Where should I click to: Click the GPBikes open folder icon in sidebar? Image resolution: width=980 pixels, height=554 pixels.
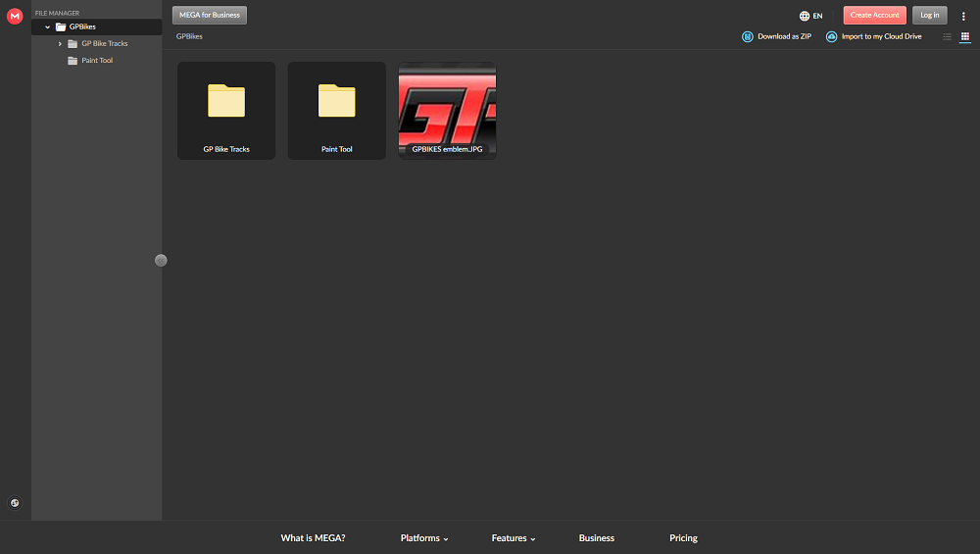click(x=61, y=26)
